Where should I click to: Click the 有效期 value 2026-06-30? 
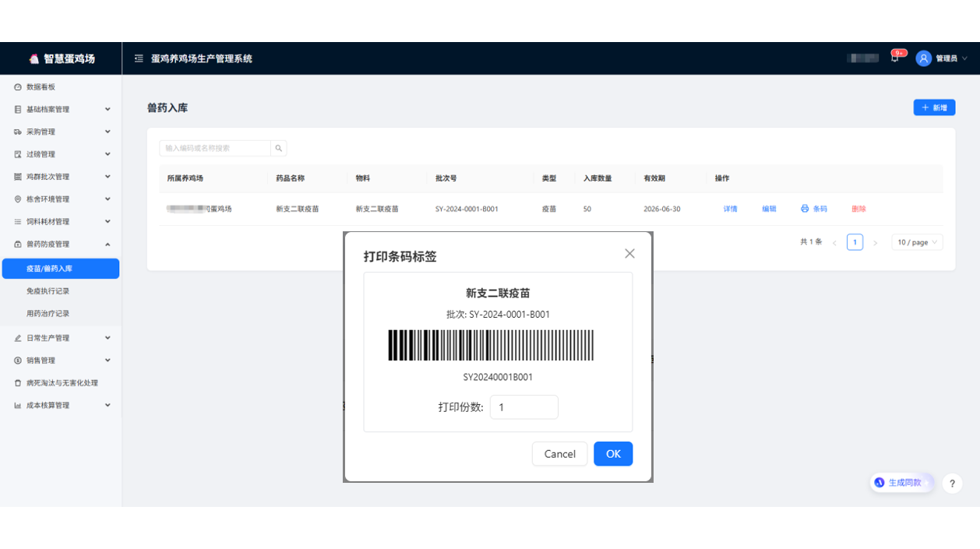point(662,209)
